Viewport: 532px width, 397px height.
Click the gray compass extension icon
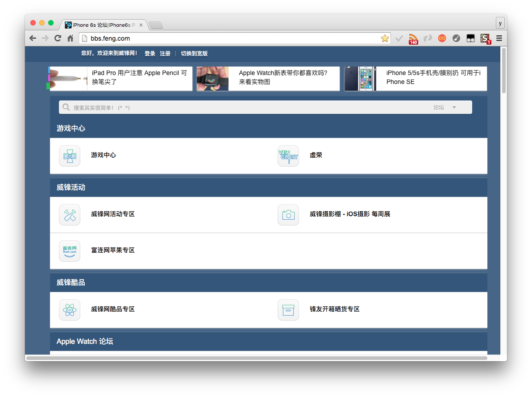[x=456, y=38]
